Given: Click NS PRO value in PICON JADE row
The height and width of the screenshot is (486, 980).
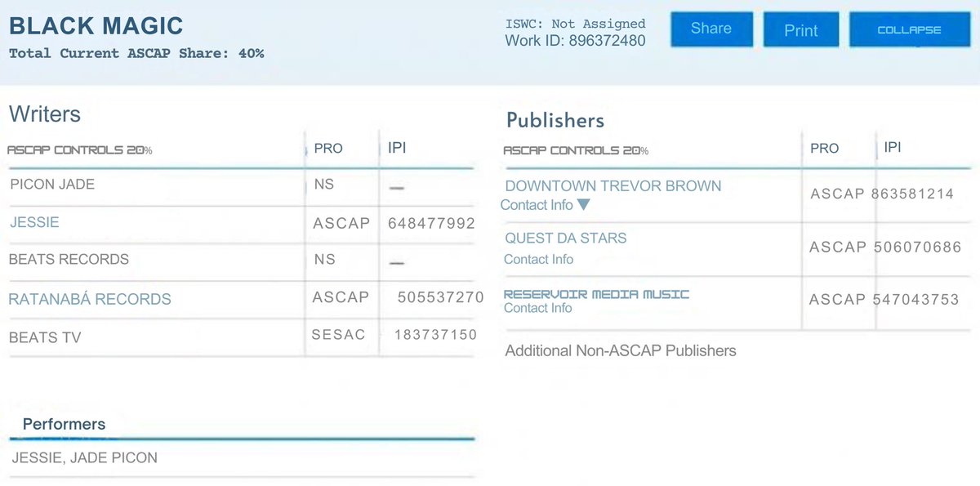Looking at the screenshot, I should point(324,185).
